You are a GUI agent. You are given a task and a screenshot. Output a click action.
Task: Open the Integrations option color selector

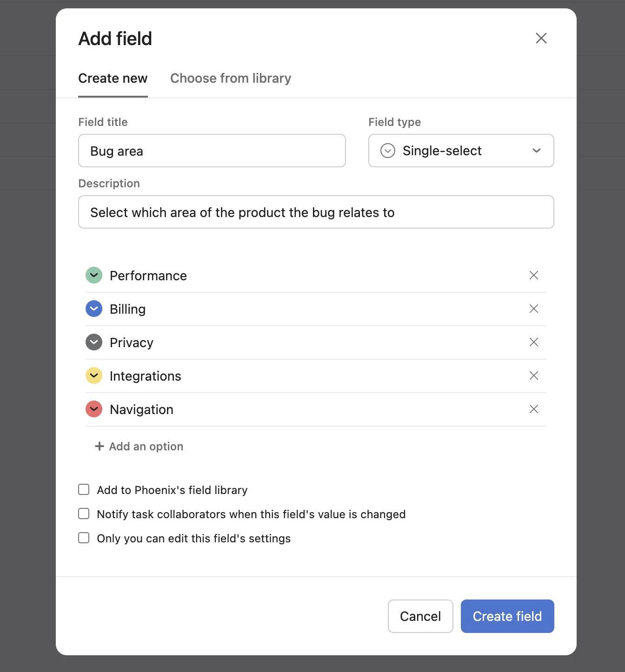click(93, 376)
